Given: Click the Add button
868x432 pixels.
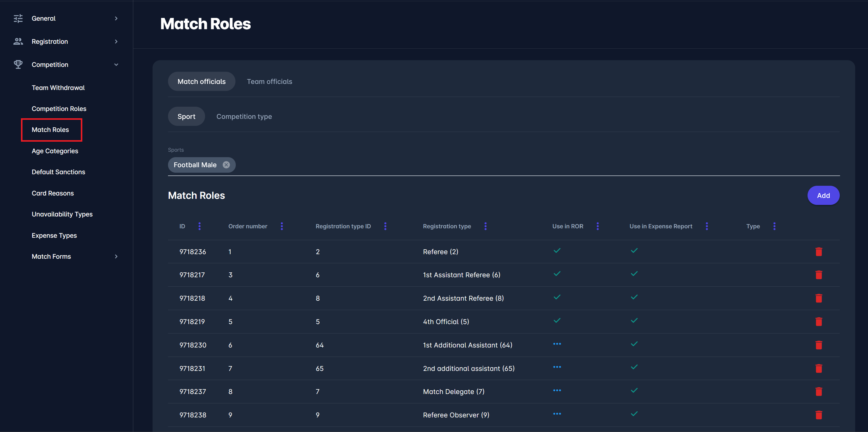Looking at the screenshot, I should (x=823, y=195).
